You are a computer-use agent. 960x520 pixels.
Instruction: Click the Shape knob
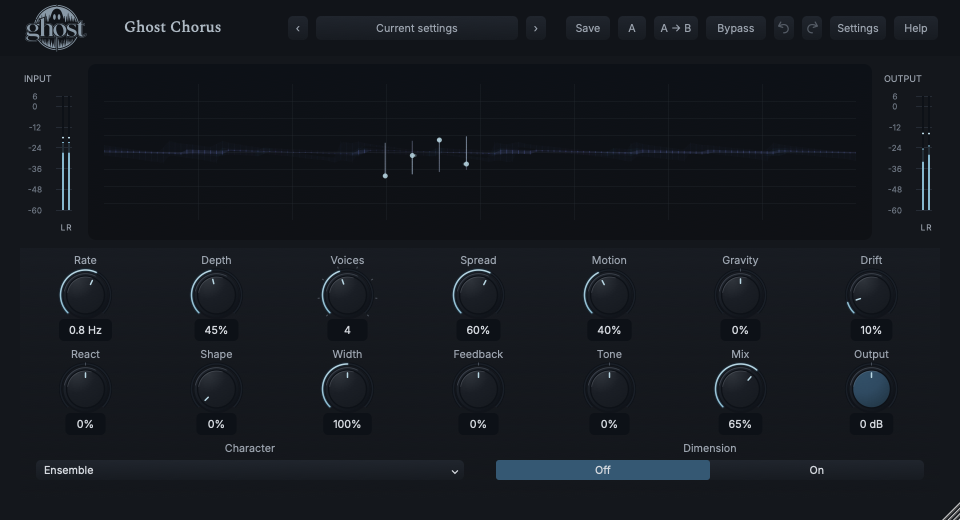click(216, 389)
